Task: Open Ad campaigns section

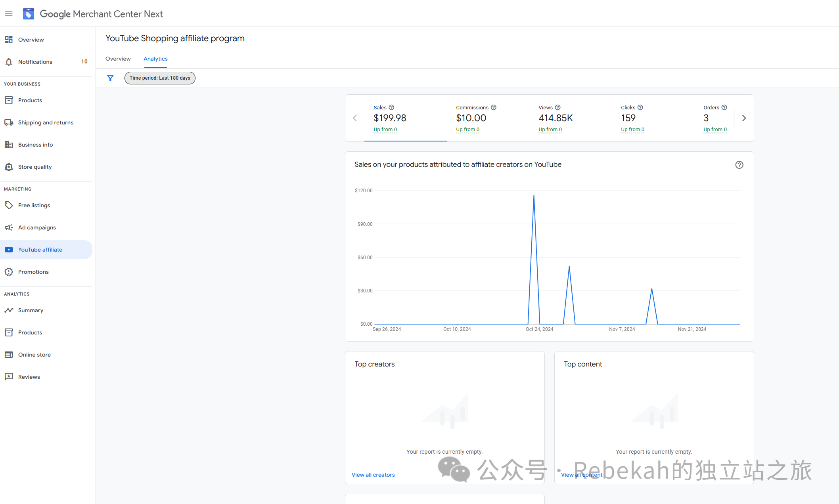Action: pyautogui.click(x=46, y=227)
